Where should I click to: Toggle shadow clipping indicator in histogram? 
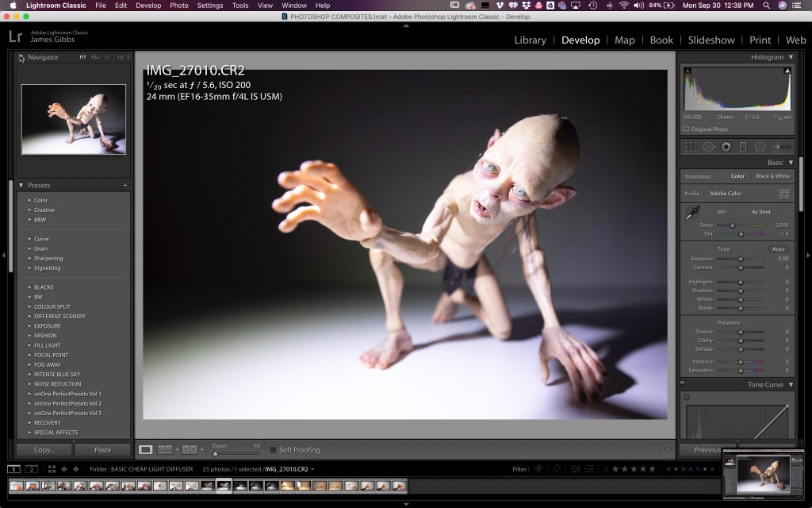(688, 71)
